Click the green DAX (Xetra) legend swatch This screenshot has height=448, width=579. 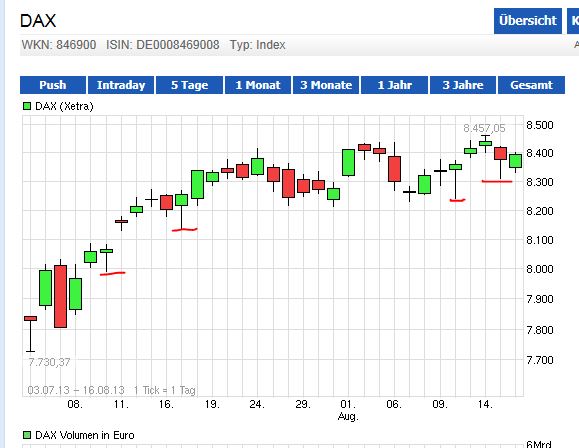[x=27, y=106]
